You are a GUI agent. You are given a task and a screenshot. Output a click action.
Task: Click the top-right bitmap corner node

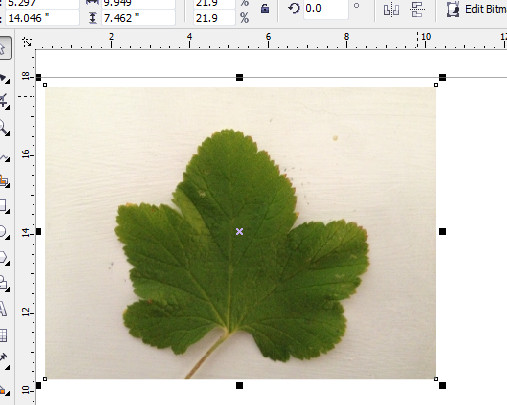coord(436,85)
